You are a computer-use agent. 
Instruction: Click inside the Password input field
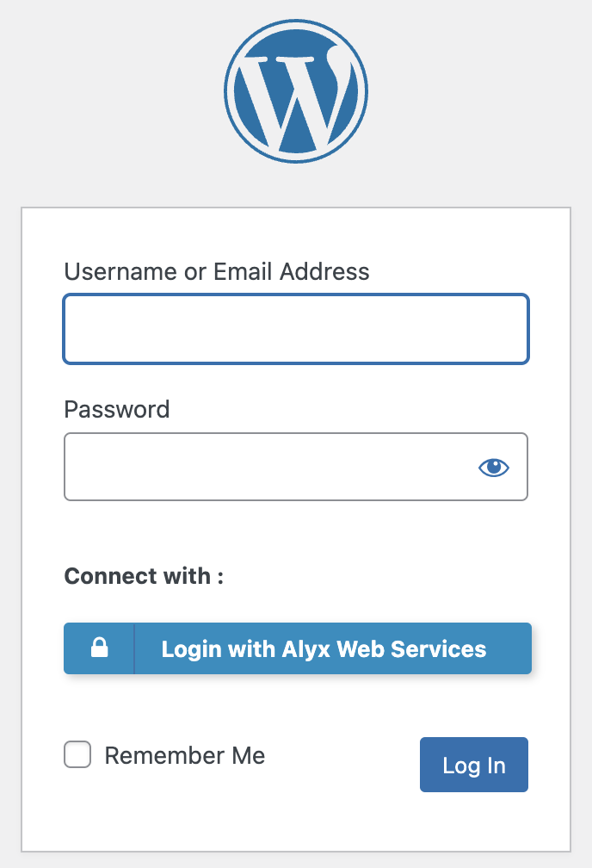296,467
